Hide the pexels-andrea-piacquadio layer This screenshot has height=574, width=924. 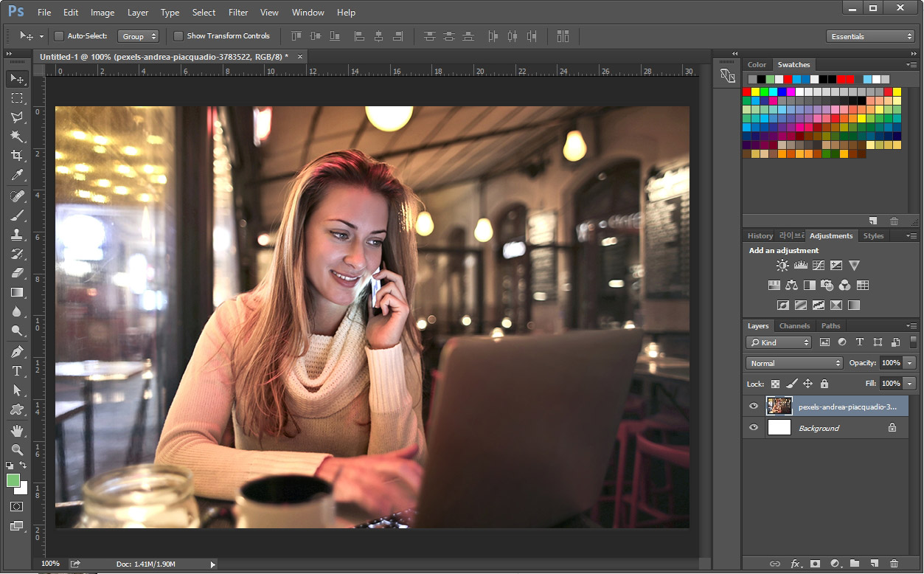(x=754, y=406)
